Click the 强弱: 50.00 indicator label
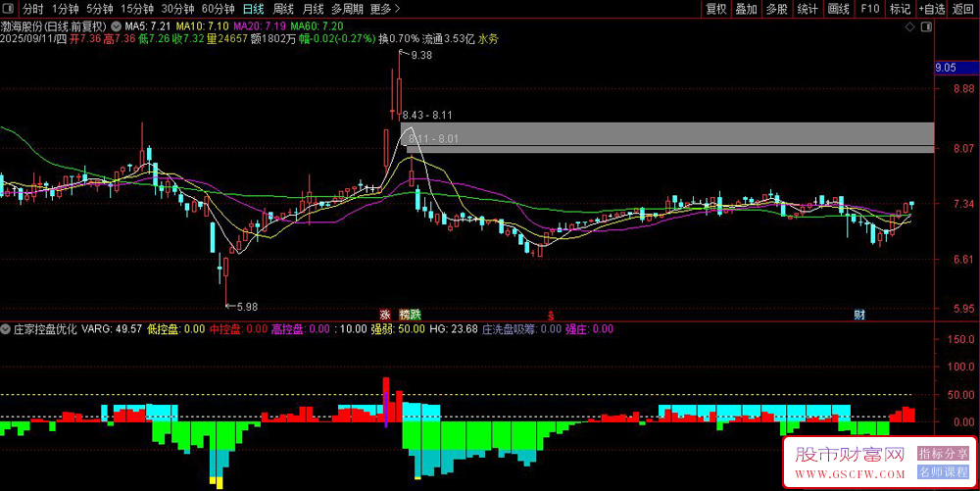The height and width of the screenshot is (491, 980). point(398,329)
